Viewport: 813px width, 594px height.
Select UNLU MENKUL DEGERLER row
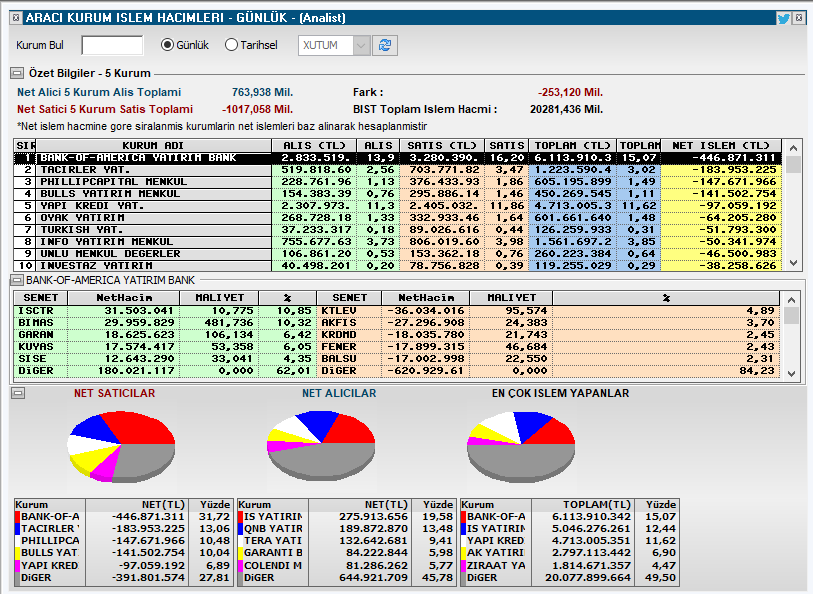tap(398, 253)
